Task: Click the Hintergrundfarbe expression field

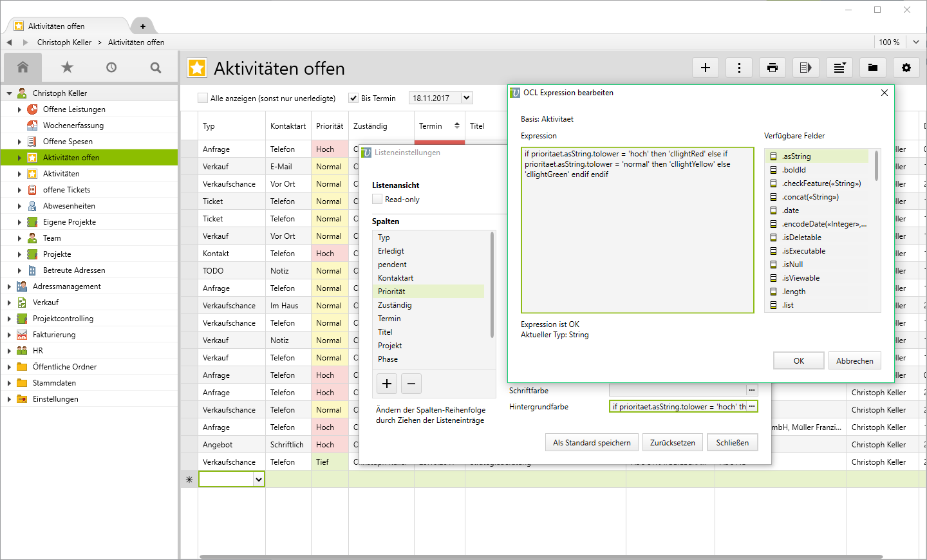Action: click(677, 406)
